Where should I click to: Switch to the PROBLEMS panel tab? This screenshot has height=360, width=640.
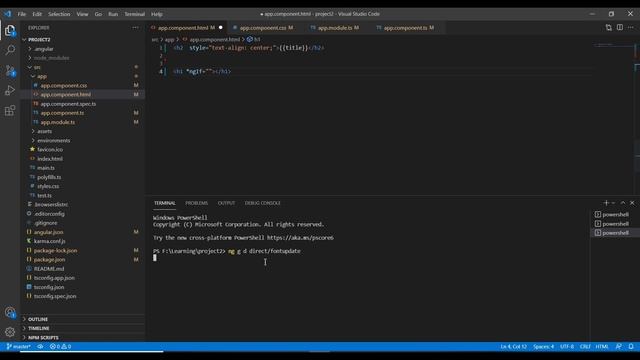(x=196, y=203)
